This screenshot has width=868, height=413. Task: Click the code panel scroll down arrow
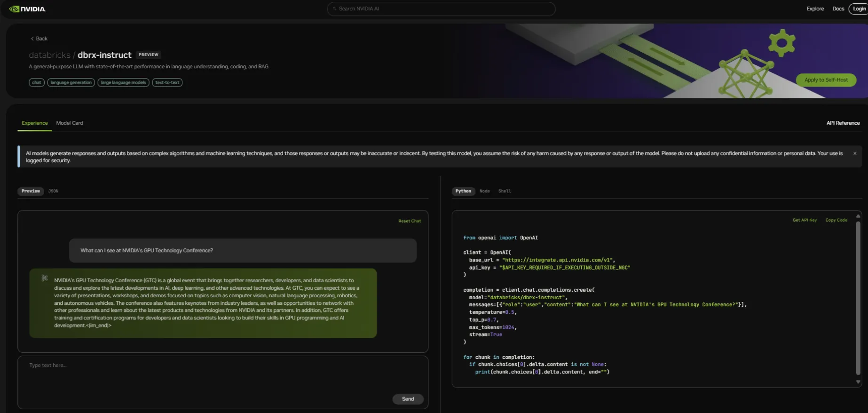tap(858, 382)
